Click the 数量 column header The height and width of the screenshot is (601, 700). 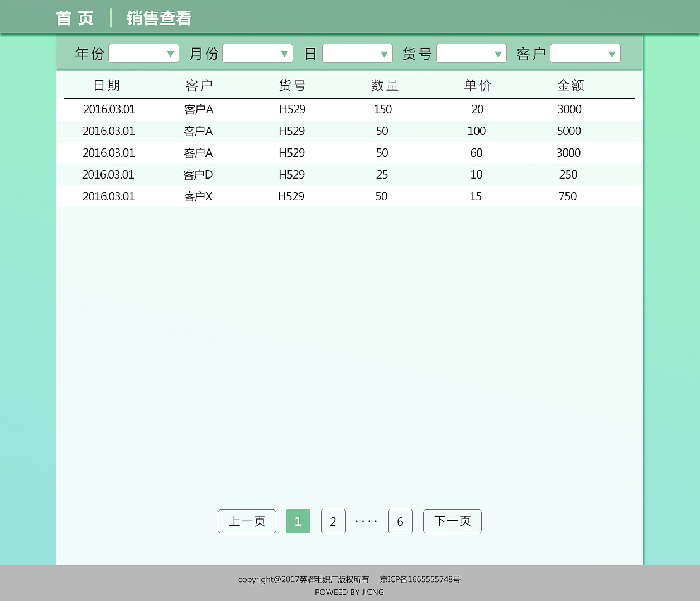[385, 85]
